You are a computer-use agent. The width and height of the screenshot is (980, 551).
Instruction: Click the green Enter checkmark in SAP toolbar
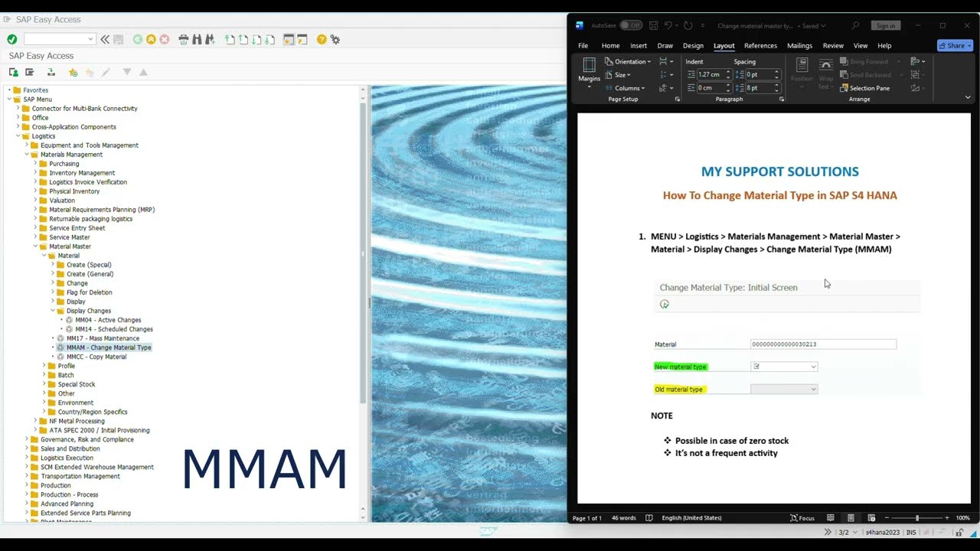pyautogui.click(x=11, y=39)
